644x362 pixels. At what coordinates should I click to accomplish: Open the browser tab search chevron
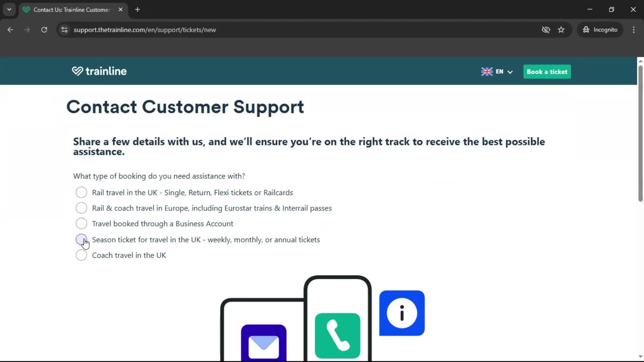(x=9, y=9)
